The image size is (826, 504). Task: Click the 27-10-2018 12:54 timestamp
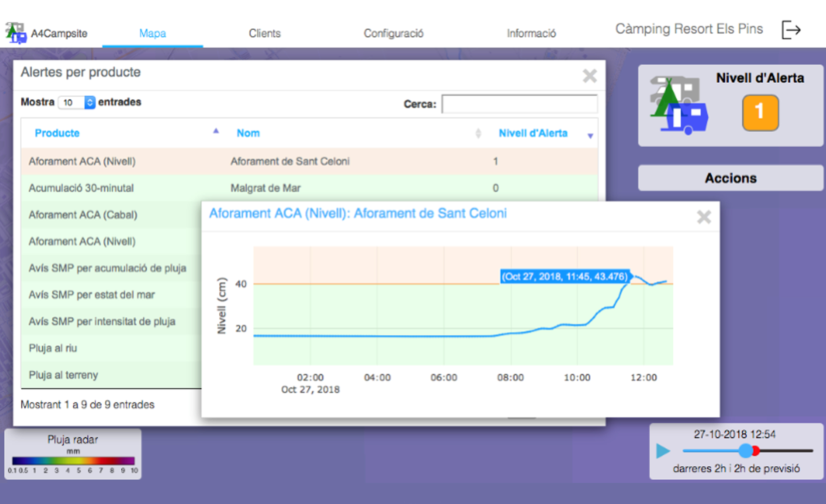click(734, 434)
